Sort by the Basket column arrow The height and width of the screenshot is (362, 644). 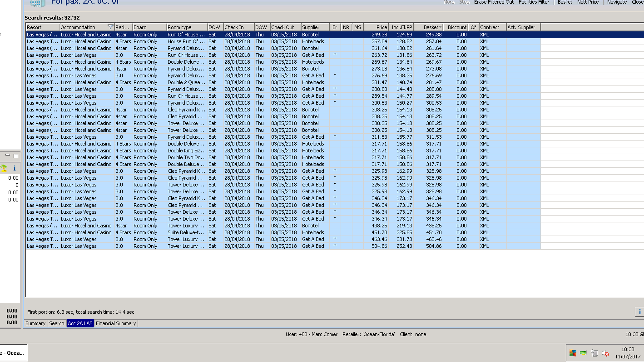click(440, 27)
